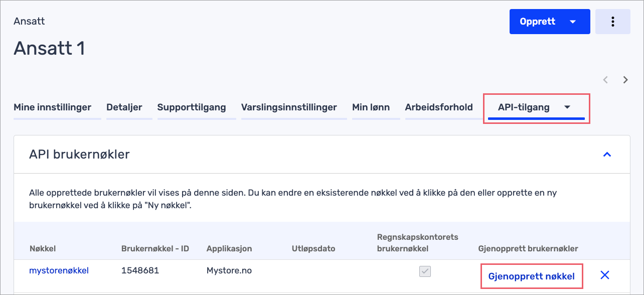Go to next employee with right arrow
644x295 pixels.
point(625,80)
